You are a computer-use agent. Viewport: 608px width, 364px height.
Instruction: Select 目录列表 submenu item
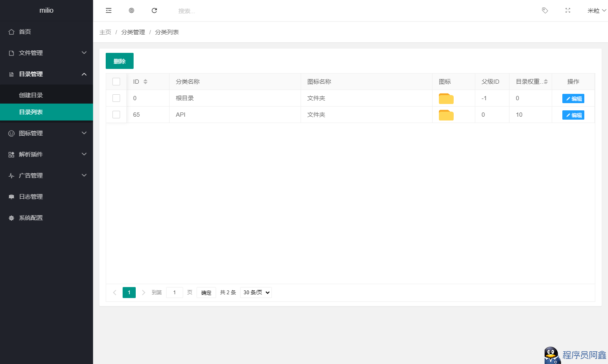[x=47, y=112]
